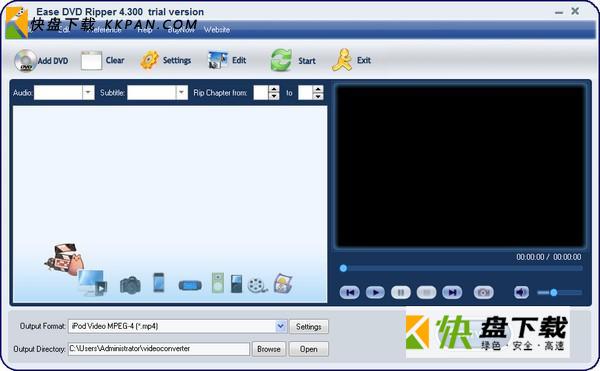Decrease the Rip Chapter to value
This screenshot has height=371, width=600.
[x=318, y=96]
